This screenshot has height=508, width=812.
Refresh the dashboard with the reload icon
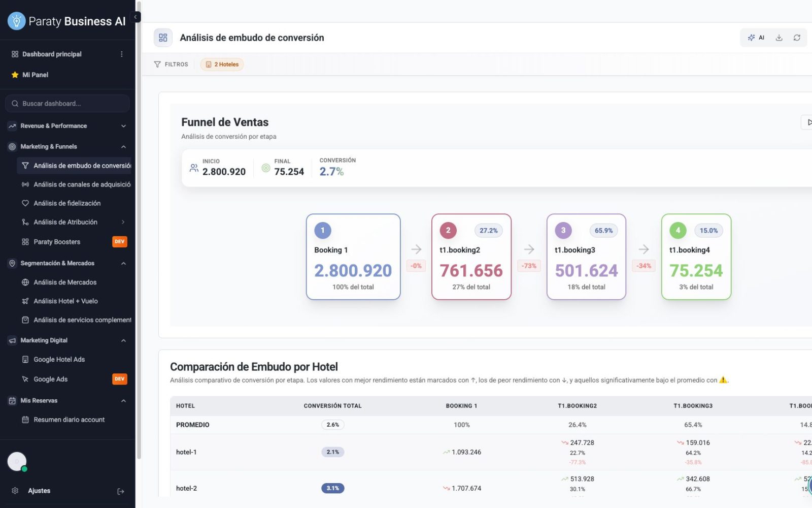coord(797,38)
